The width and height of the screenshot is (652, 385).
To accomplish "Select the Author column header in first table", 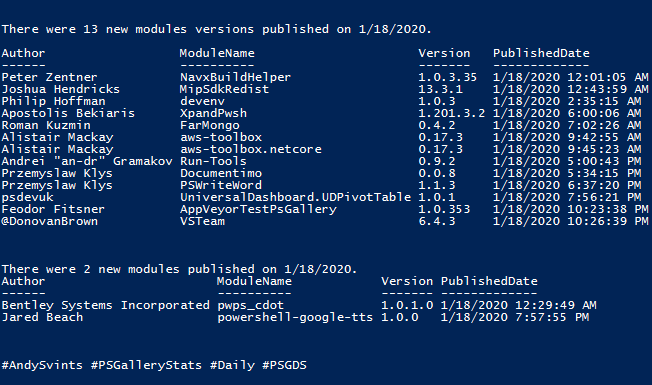I will tap(23, 53).
